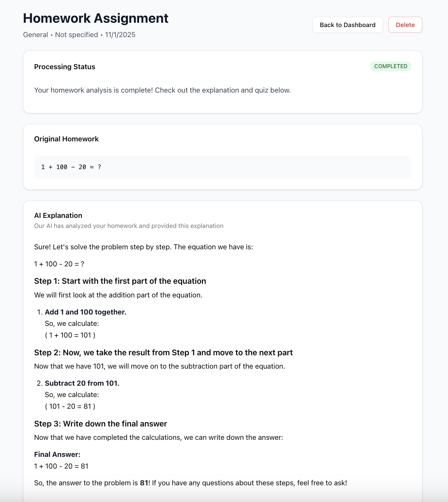This screenshot has width=448, height=502.
Task: Click the Step 1 heading
Action: 120,281
